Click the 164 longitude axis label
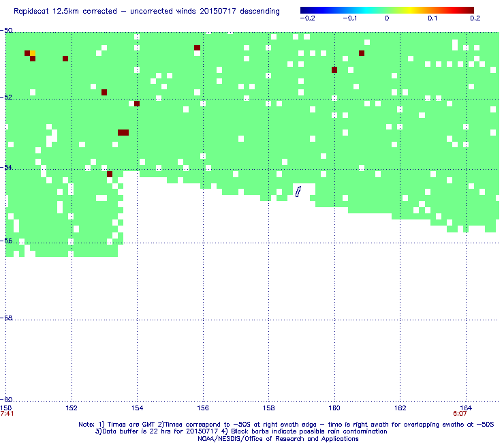Viewport: 504px width, 443px height. pyautogui.click(x=466, y=408)
